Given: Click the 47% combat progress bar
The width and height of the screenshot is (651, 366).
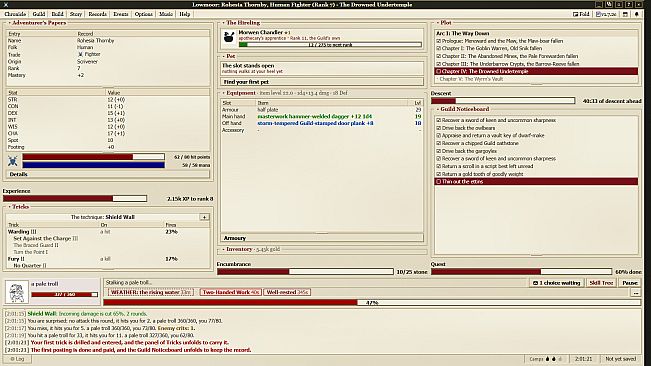Looking at the screenshot, I should tap(372, 303).
